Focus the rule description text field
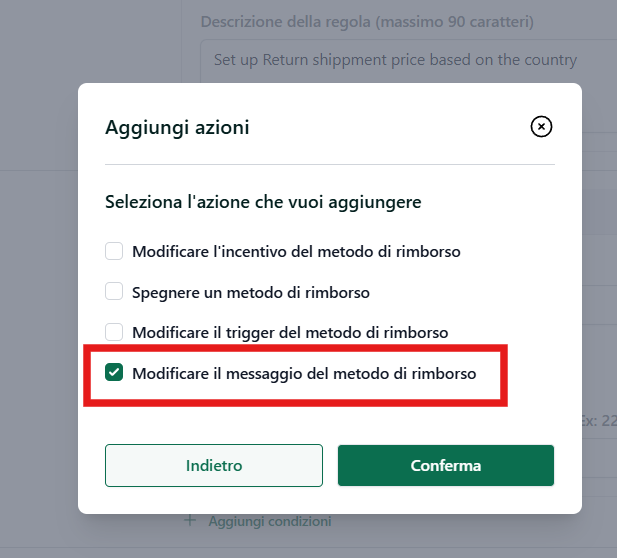Viewport: 617px width, 558px height. pos(408,60)
